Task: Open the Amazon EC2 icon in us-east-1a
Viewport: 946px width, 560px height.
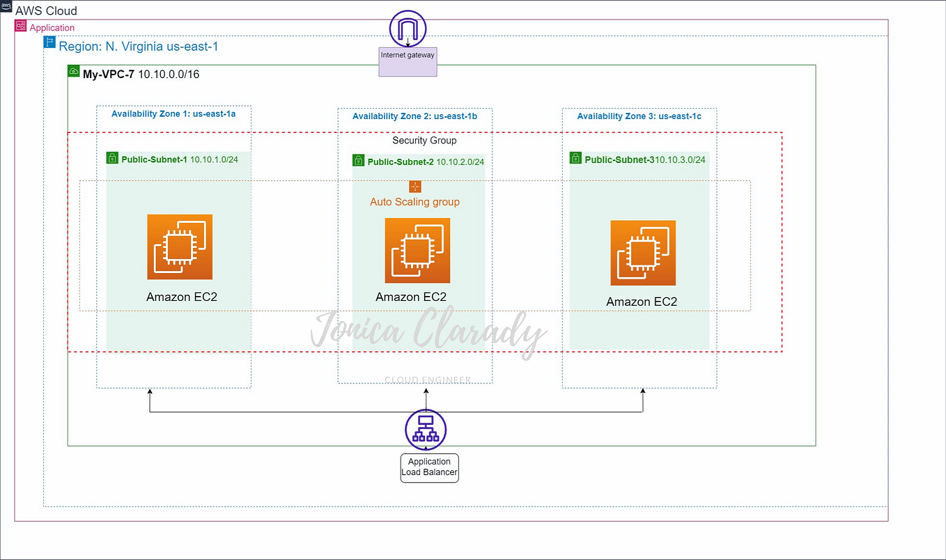Action: [x=180, y=247]
